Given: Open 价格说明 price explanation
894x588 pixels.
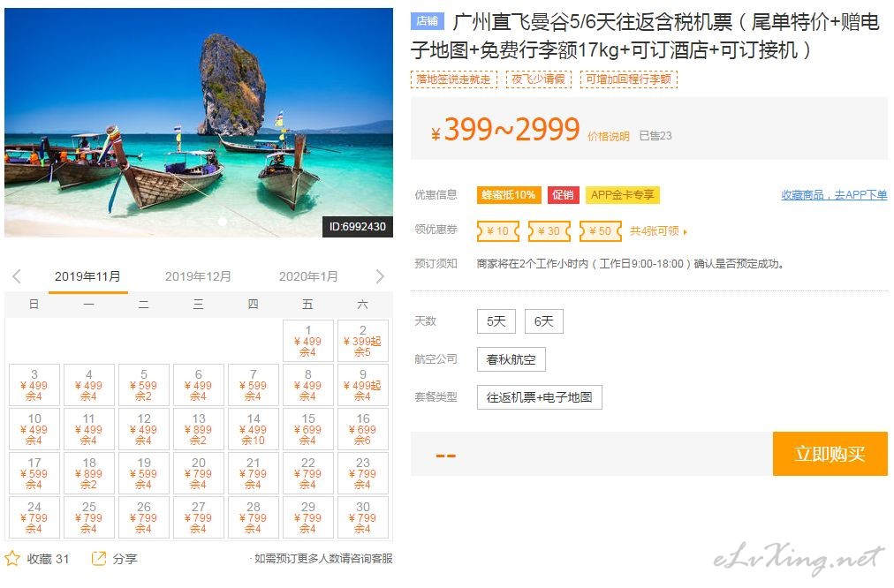Looking at the screenshot, I should pyautogui.click(x=609, y=136).
